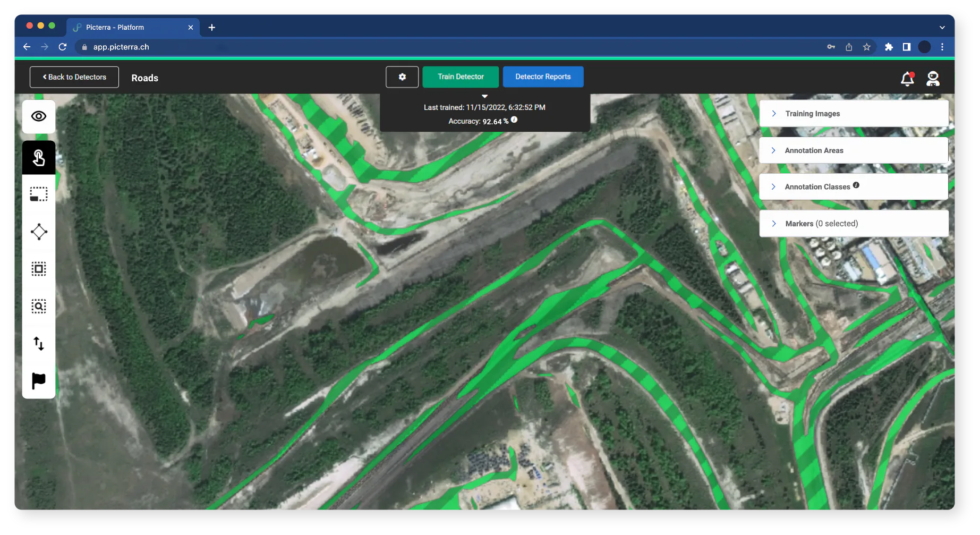This screenshot has height=535, width=980.
Task: Click the saved passwords key icon
Action: pos(831,47)
